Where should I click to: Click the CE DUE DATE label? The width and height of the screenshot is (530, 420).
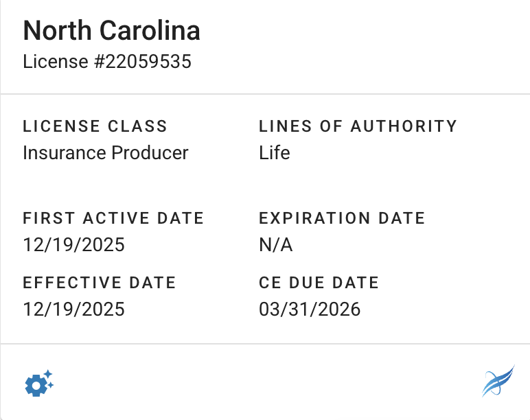pos(319,282)
